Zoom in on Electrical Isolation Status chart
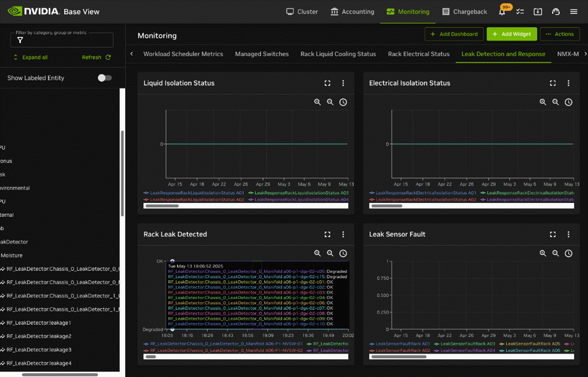The height and width of the screenshot is (377, 588). (543, 102)
